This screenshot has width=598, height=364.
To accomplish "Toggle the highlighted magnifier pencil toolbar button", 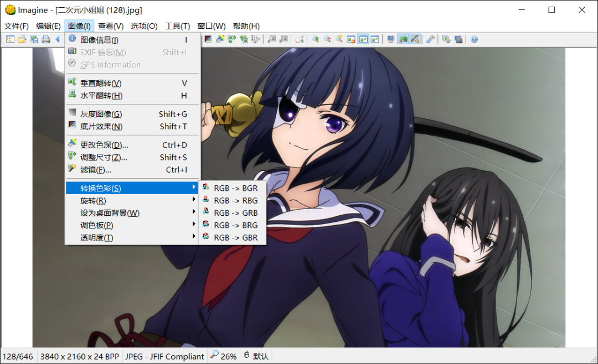I will [x=415, y=39].
